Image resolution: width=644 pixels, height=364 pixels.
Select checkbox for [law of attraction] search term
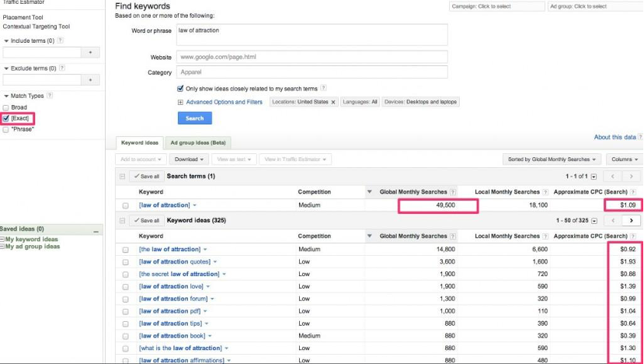125,205
